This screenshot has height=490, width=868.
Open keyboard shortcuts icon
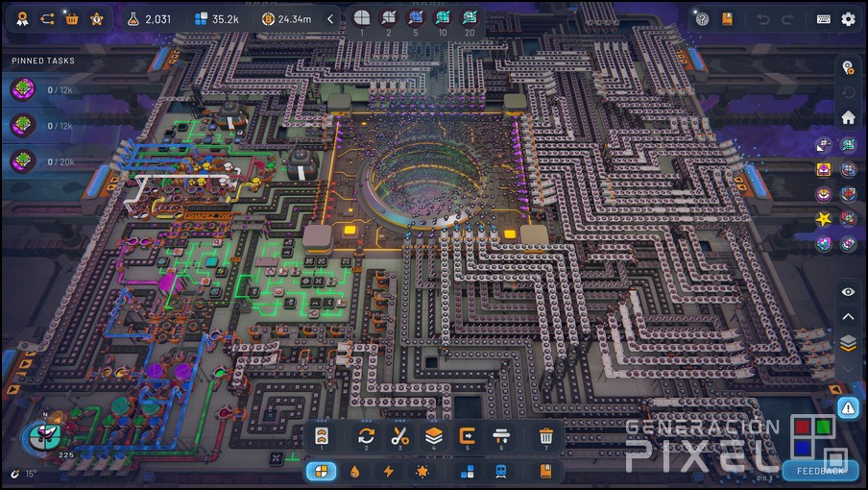pos(823,19)
